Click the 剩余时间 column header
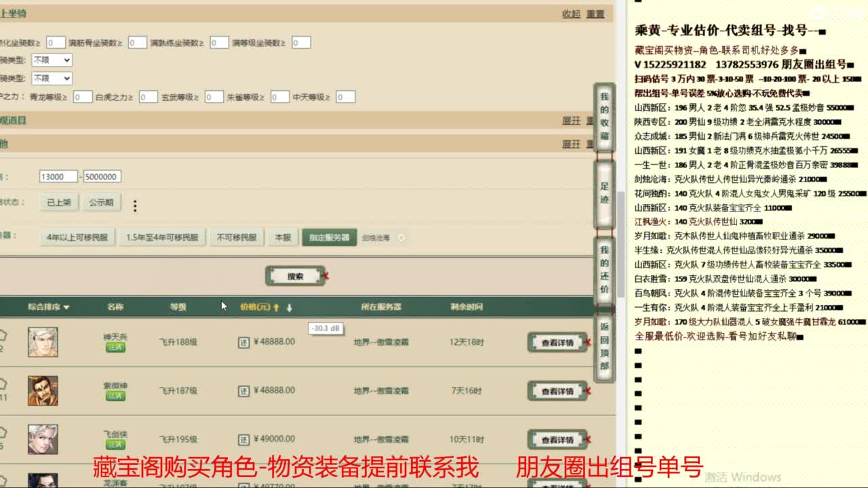The height and width of the screenshot is (488, 868). coord(467,307)
